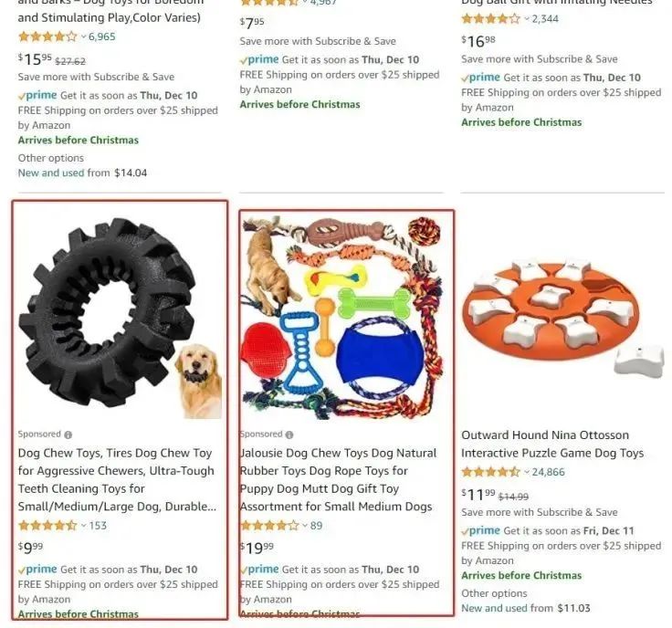Expand rating dropdown arrow next to 2,344
Screen dimensions: 672x628
(527, 19)
